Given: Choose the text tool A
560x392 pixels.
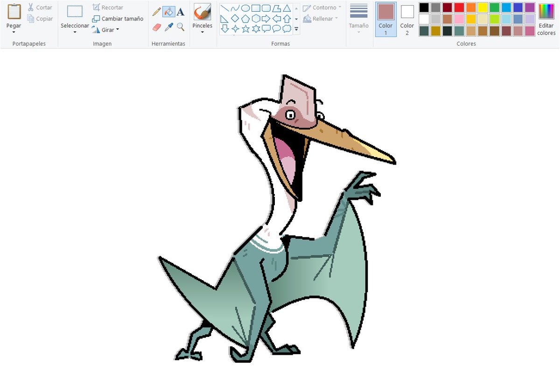Looking at the screenshot, I should coord(181,11).
